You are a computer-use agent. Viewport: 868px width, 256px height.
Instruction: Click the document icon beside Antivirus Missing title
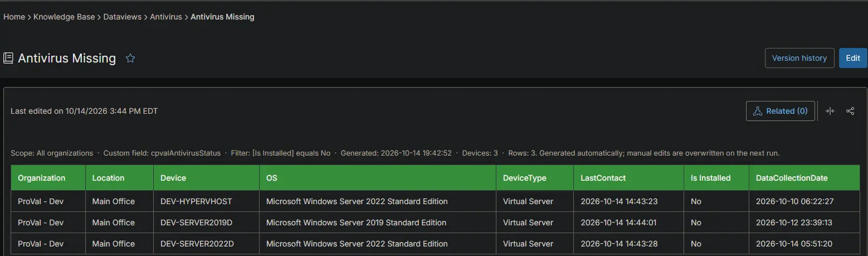click(x=8, y=58)
